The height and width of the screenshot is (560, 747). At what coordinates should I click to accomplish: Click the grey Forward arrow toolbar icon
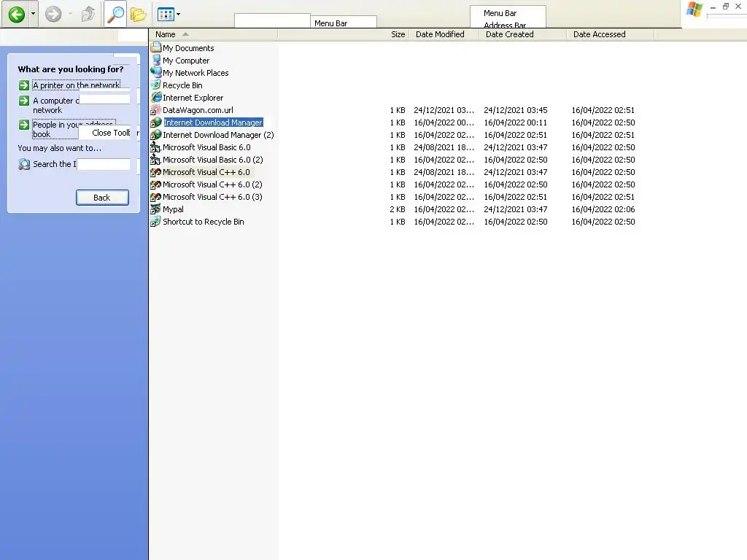(x=53, y=15)
